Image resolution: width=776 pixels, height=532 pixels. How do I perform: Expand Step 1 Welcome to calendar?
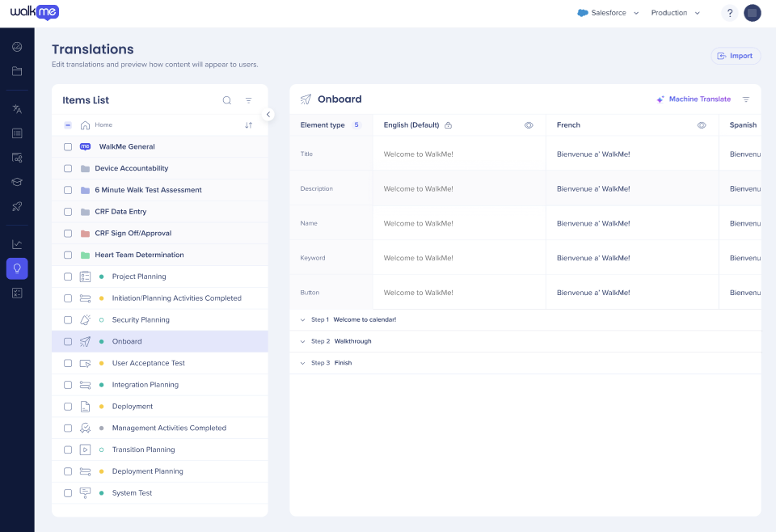pyautogui.click(x=303, y=320)
